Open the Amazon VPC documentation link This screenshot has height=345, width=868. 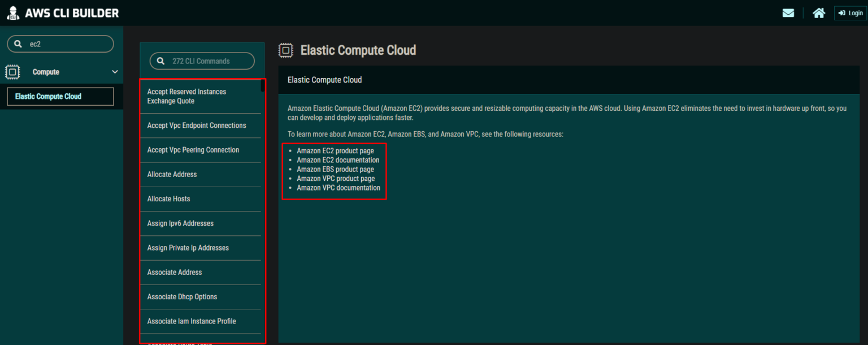338,188
